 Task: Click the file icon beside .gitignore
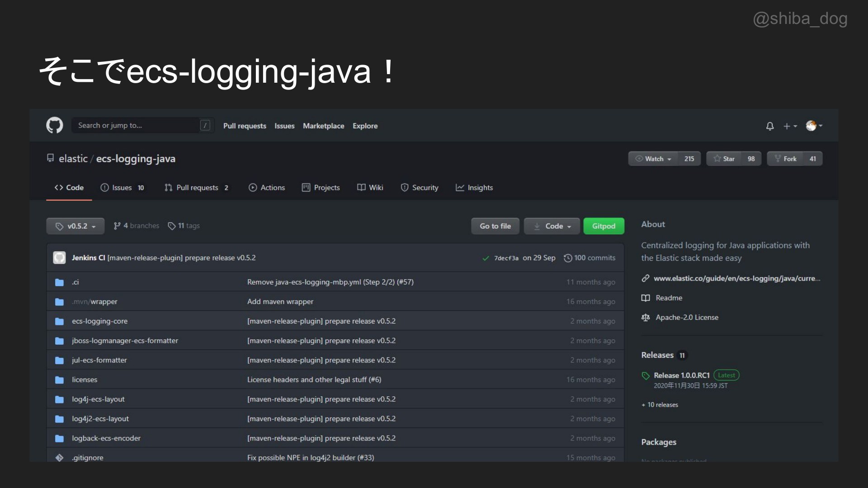(59, 458)
